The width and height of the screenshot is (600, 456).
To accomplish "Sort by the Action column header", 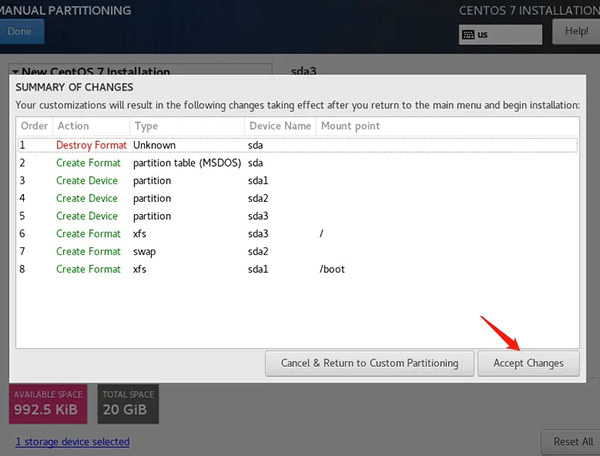I will pos(90,126).
